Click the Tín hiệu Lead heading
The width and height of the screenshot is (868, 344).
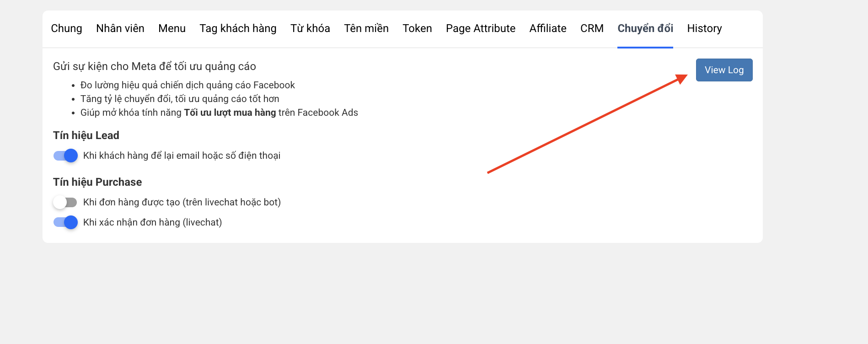point(86,135)
